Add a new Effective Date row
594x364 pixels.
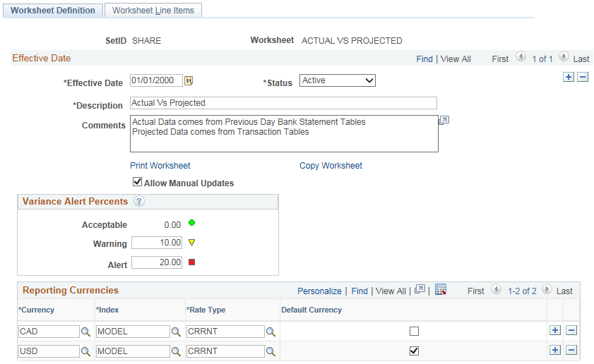click(569, 77)
